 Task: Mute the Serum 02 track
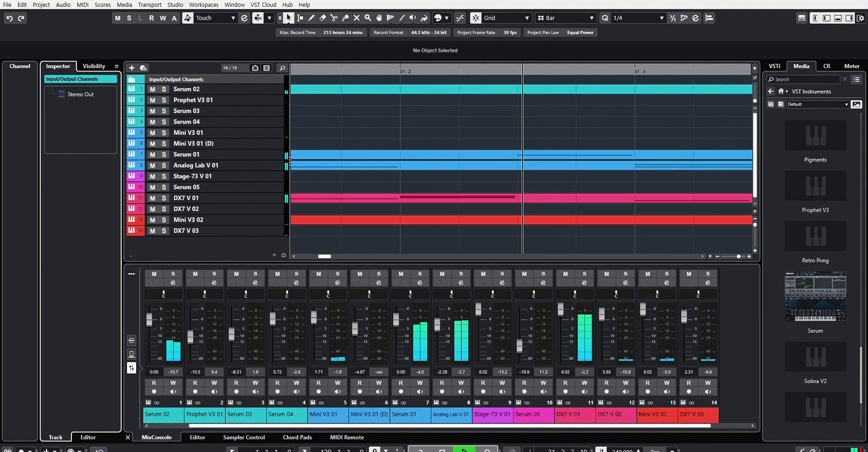click(152, 89)
